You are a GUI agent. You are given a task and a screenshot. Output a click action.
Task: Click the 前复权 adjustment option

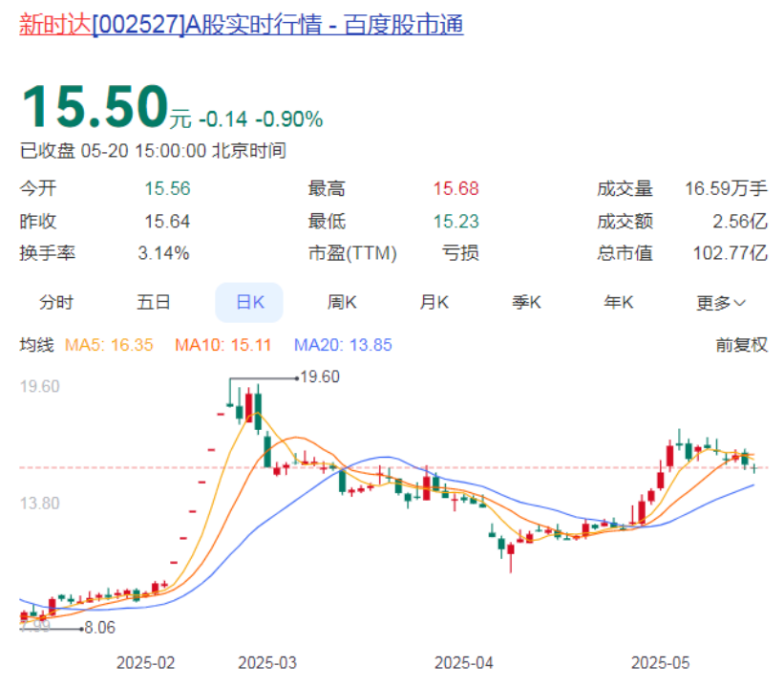coord(741,345)
